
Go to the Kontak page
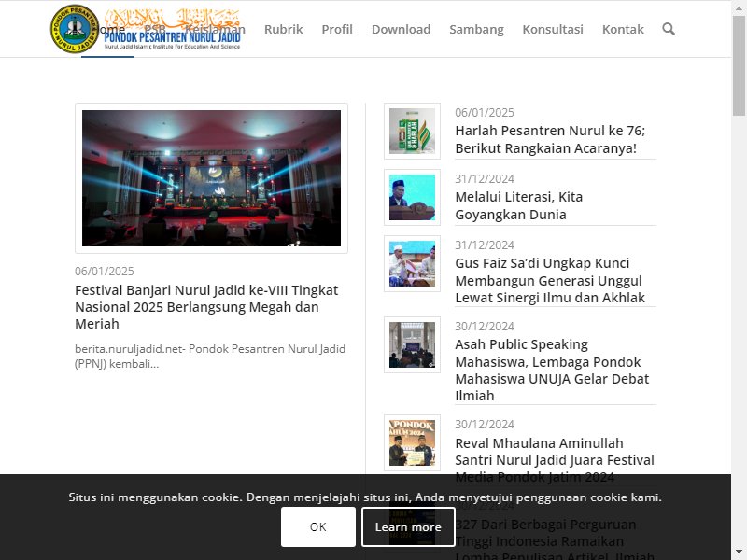(x=623, y=29)
